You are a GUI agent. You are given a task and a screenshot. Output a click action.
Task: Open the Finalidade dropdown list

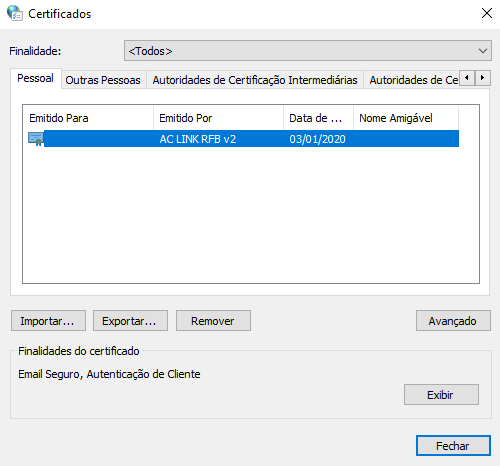(x=308, y=51)
